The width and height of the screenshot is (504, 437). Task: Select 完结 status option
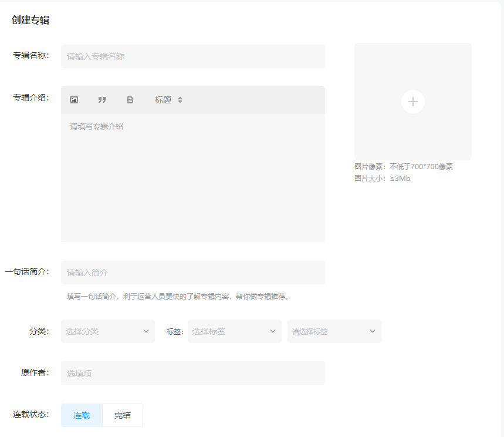click(x=123, y=415)
